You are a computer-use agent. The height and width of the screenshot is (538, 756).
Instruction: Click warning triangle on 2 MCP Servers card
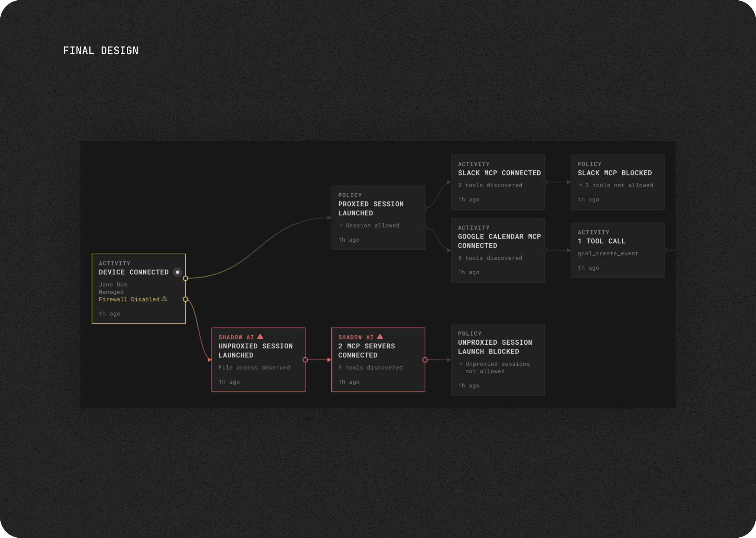coord(380,336)
